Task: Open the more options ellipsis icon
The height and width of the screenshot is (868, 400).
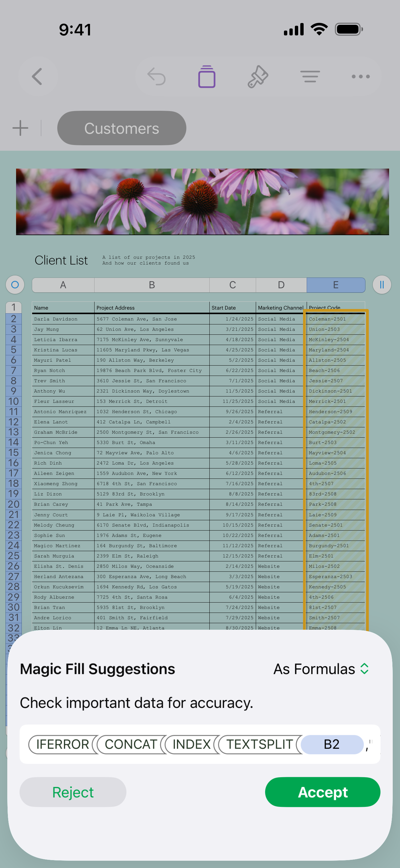Action: click(361, 77)
